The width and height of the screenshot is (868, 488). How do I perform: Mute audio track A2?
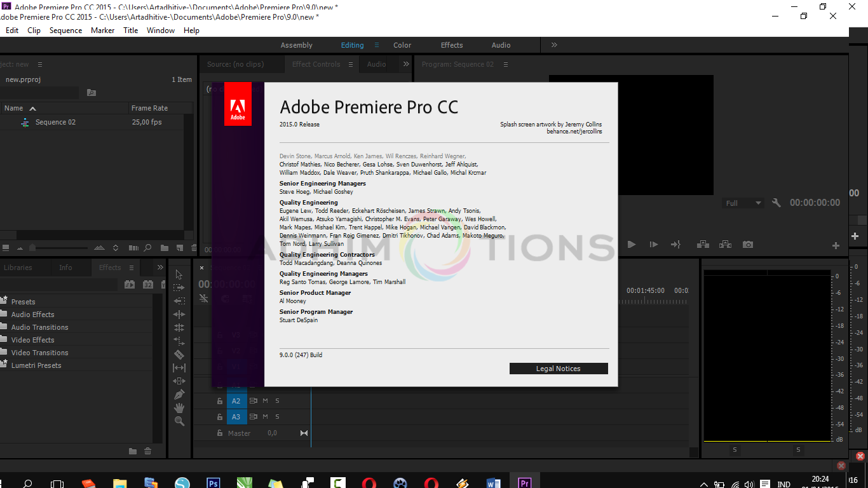point(266,401)
